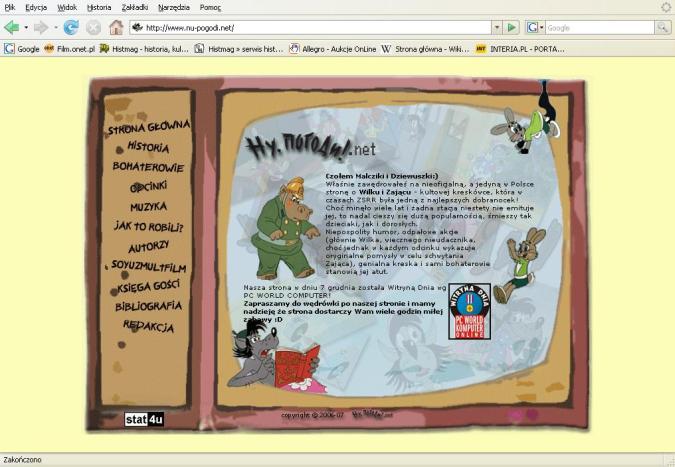Open the Zakładki menu
This screenshot has width=675, height=467.
[135, 7]
